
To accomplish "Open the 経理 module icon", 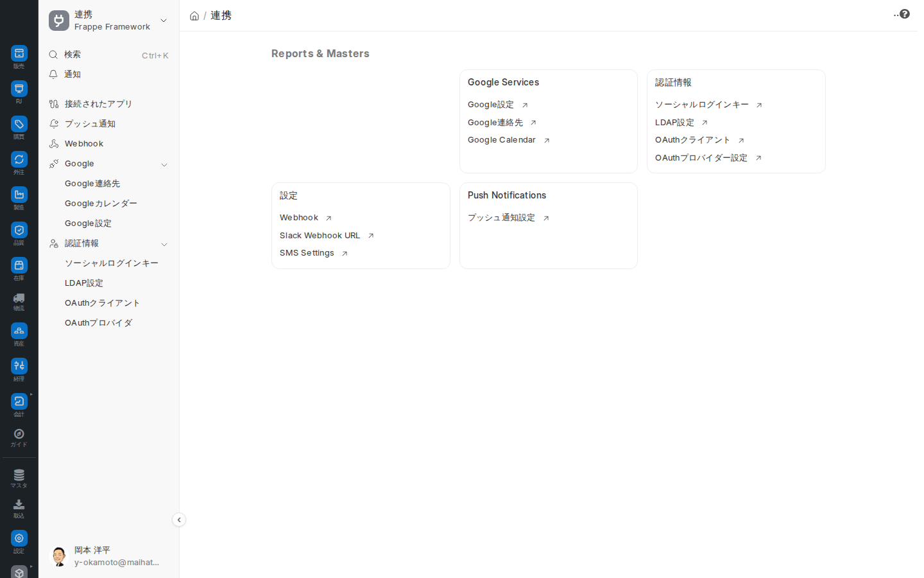I will pyautogui.click(x=19, y=366).
